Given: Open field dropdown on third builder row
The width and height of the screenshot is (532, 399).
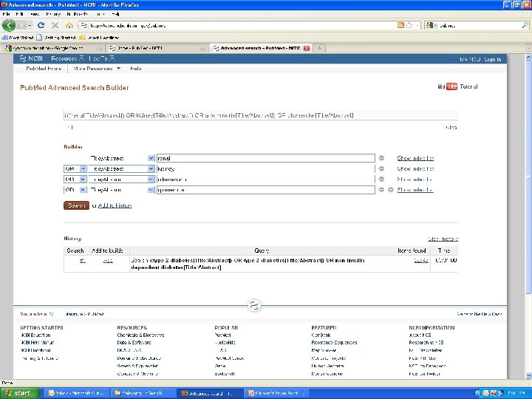Looking at the screenshot, I should 151,179.
